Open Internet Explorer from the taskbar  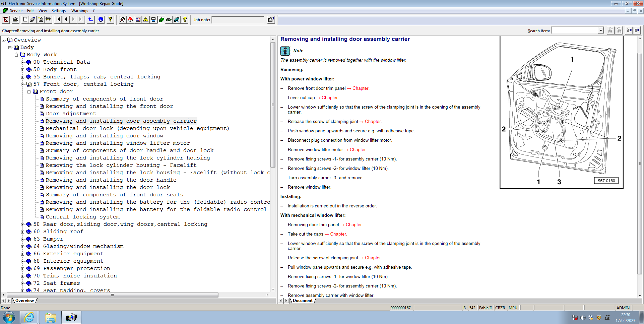29,317
